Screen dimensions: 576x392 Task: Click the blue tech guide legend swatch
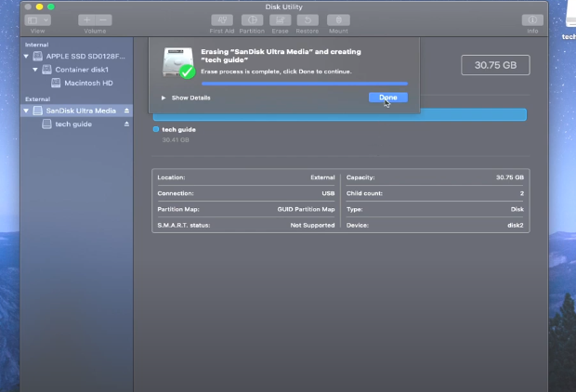pos(156,129)
